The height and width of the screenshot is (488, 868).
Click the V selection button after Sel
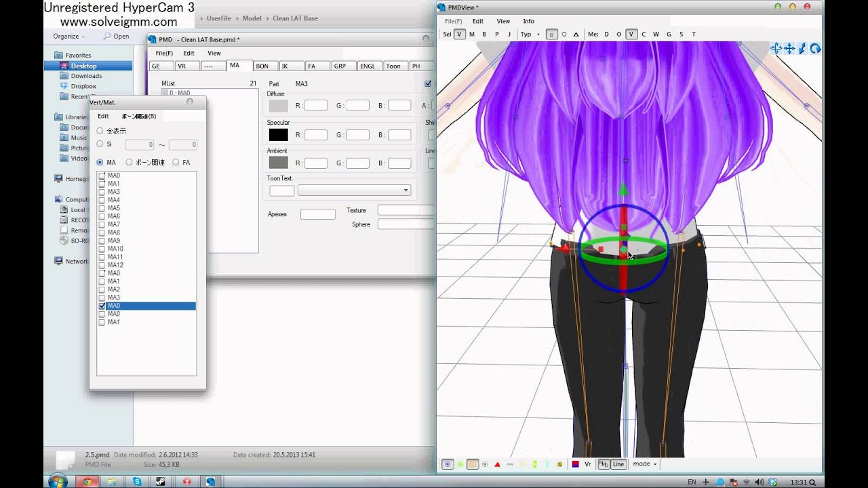coord(459,34)
